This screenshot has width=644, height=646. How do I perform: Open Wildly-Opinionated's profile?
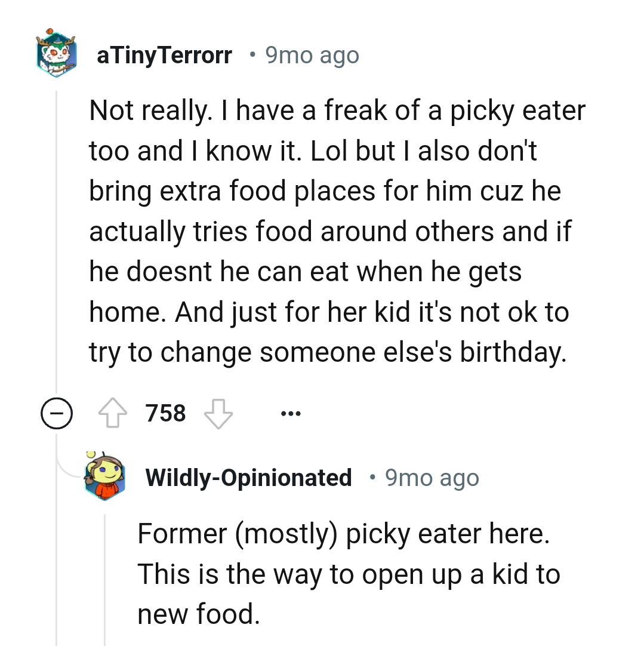[x=248, y=477]
